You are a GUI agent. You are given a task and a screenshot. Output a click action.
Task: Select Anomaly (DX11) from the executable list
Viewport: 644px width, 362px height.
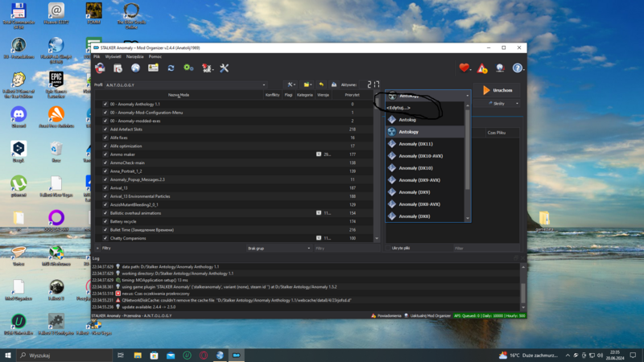click(x=415, y=144)
